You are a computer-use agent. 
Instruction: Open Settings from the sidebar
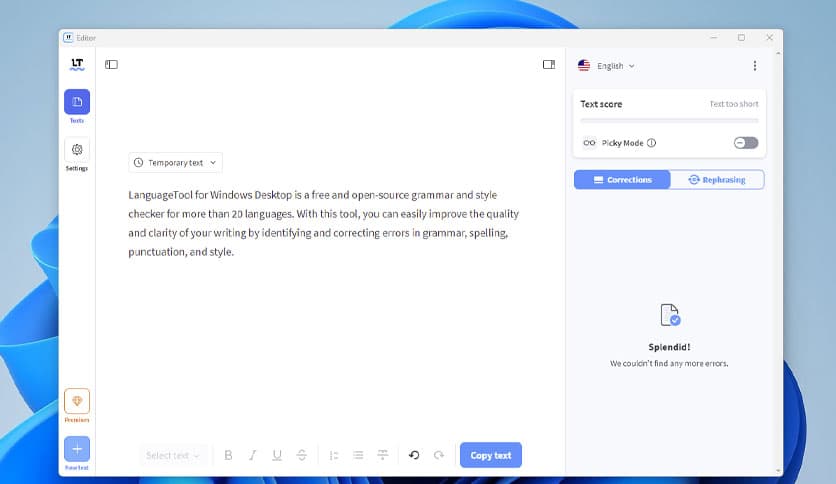(x=77, y=150)
